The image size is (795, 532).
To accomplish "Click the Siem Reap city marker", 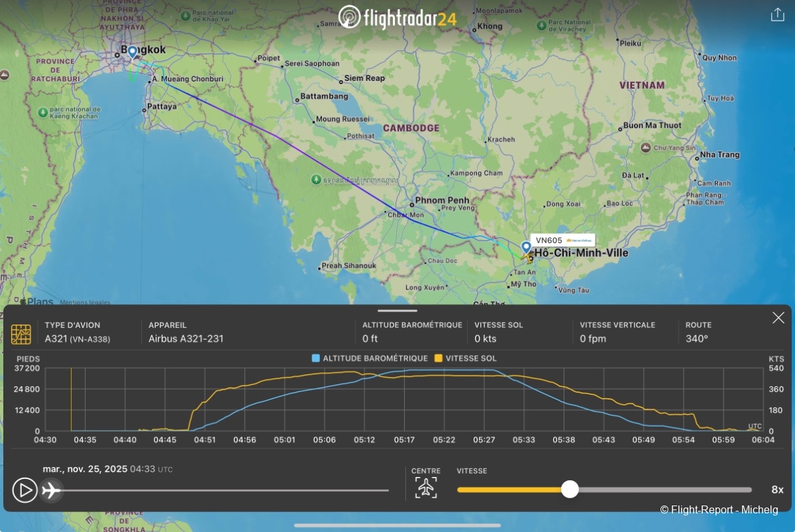I will pyautogui.click(x=341, y=81).
